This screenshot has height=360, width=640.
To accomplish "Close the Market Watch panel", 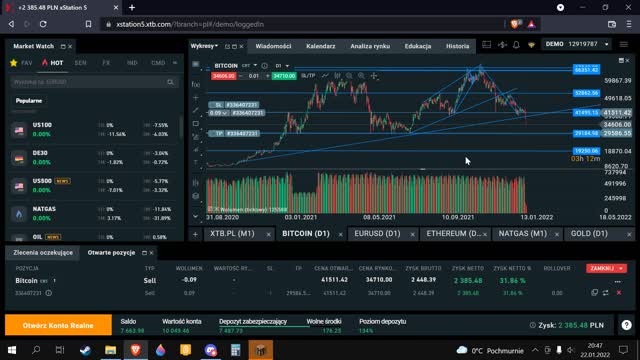I will 70,47.
